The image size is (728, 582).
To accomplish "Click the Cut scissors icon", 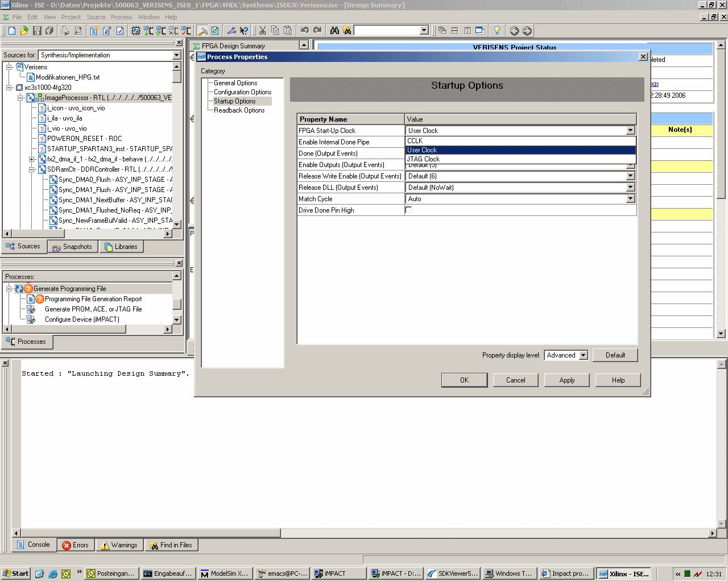I will tap(263, 31).
